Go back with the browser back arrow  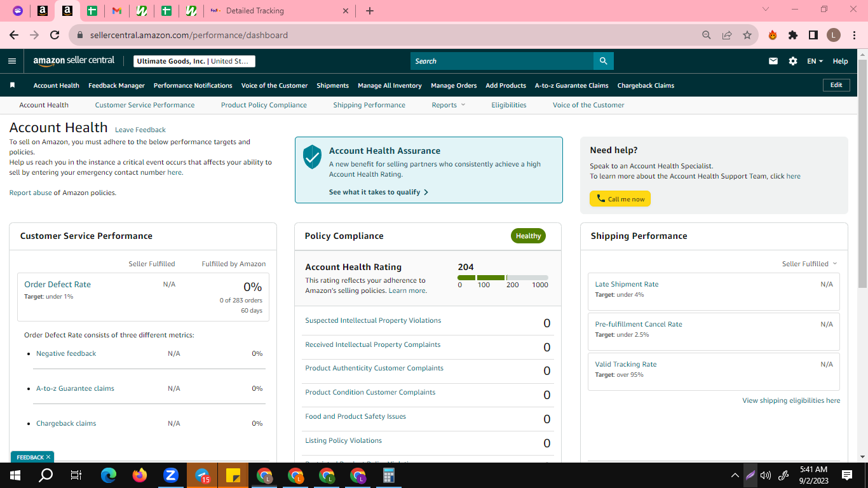pyautogui.click(x=14, y=35)
